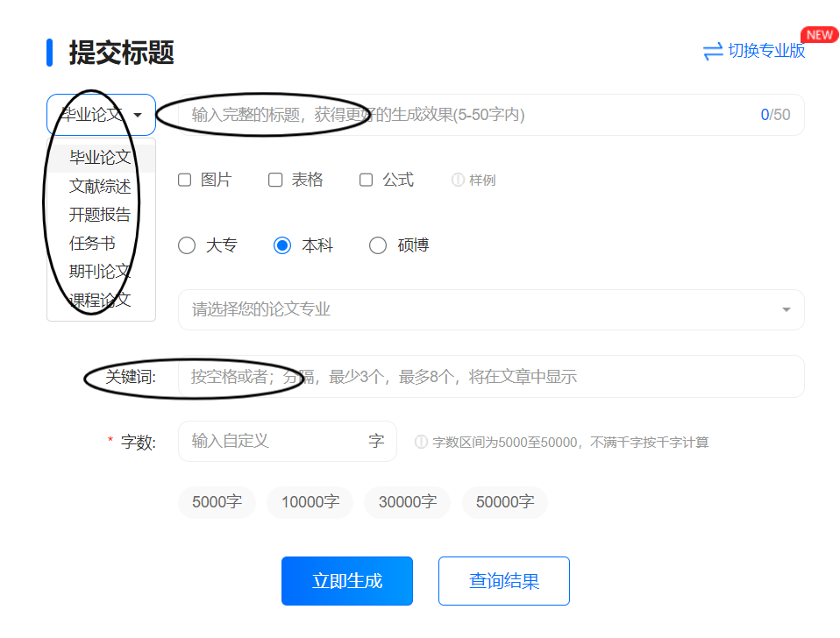
Task: Click the 提交标题 heading text
Action: tap(122, 53)
